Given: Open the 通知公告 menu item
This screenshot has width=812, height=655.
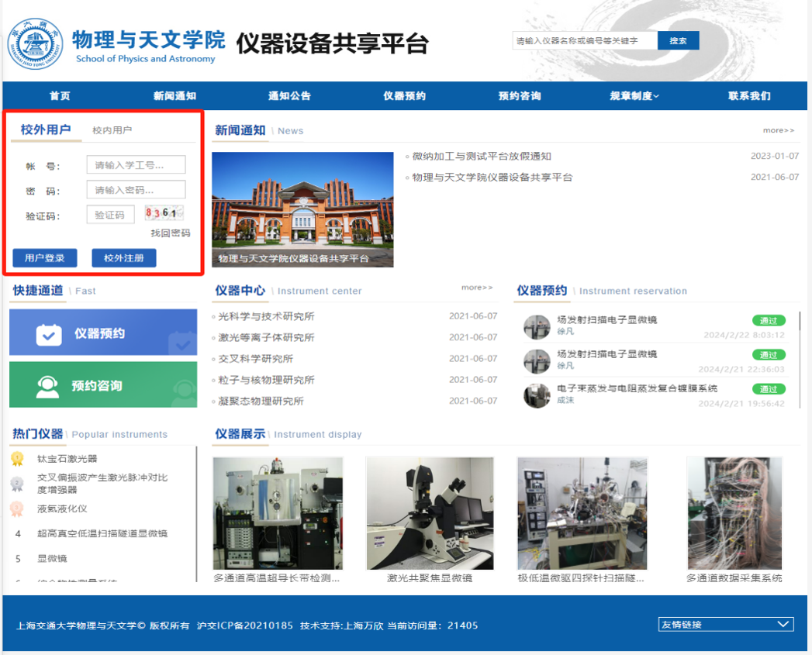Looking at the screenshot, I should point(288,95).
